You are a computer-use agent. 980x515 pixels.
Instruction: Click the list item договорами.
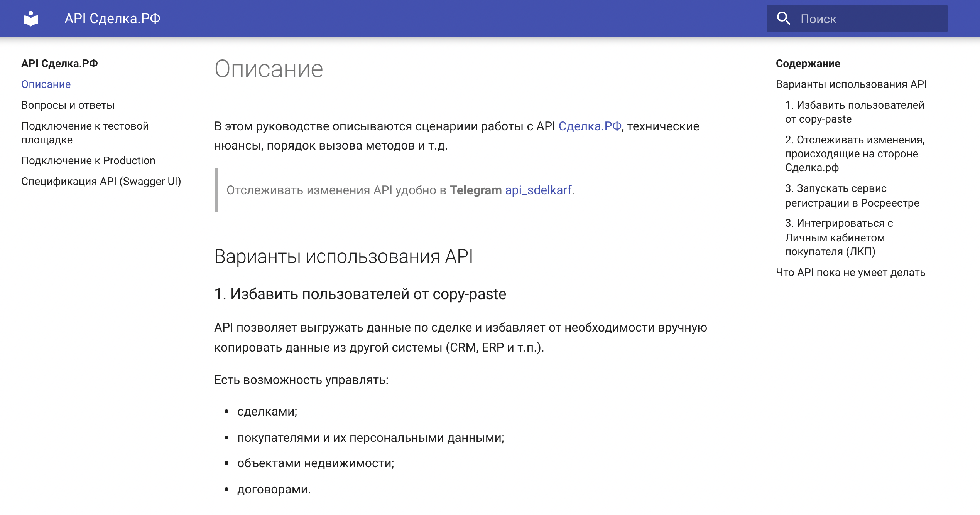274,489
